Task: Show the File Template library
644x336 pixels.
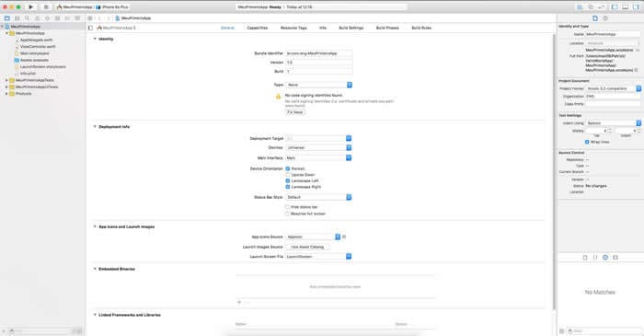Action: (585, 258)
